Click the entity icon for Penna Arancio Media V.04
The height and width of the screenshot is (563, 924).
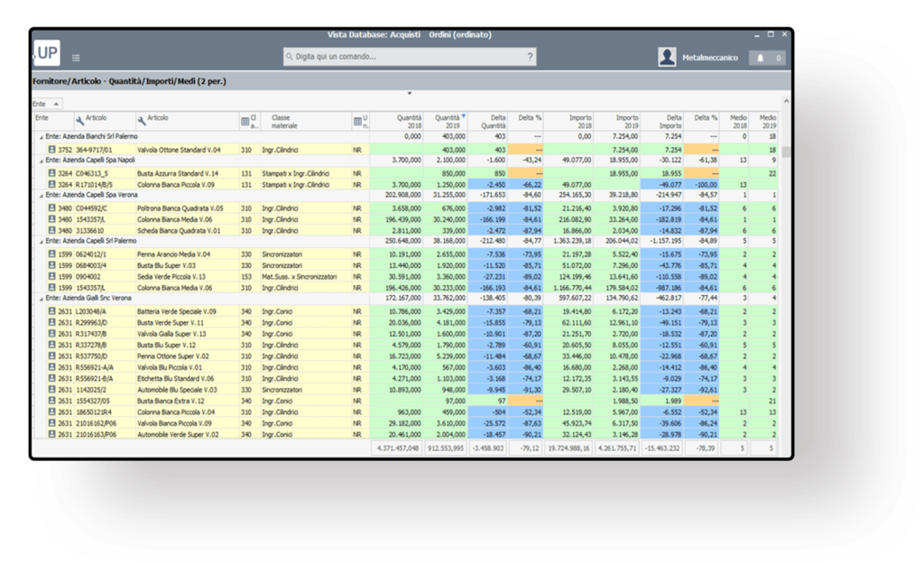[51, 254]
